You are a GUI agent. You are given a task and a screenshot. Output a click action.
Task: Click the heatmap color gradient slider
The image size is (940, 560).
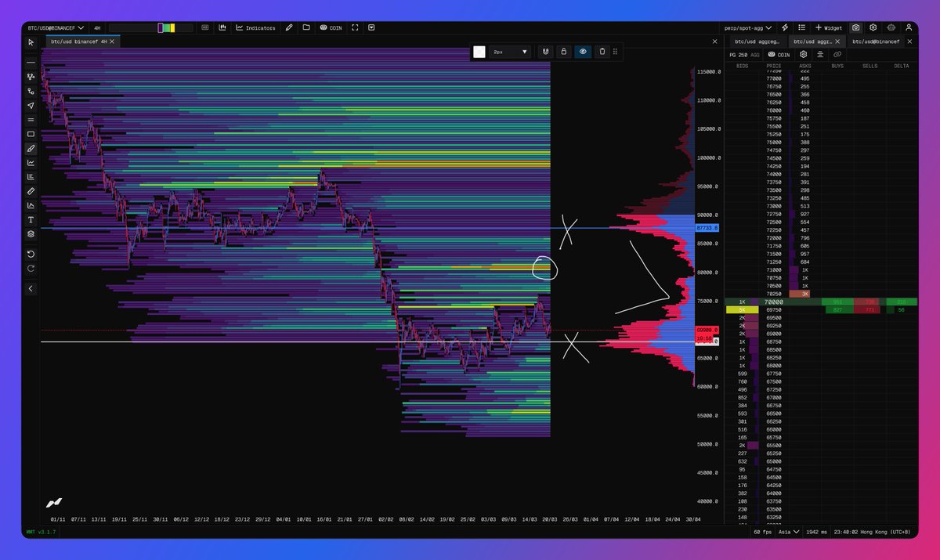tap(151, 27)
